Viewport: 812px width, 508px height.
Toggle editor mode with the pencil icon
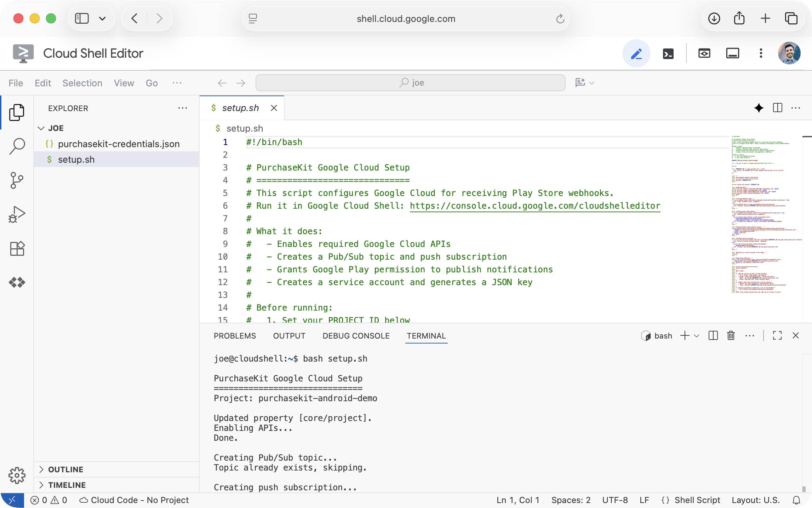[636, 53]
